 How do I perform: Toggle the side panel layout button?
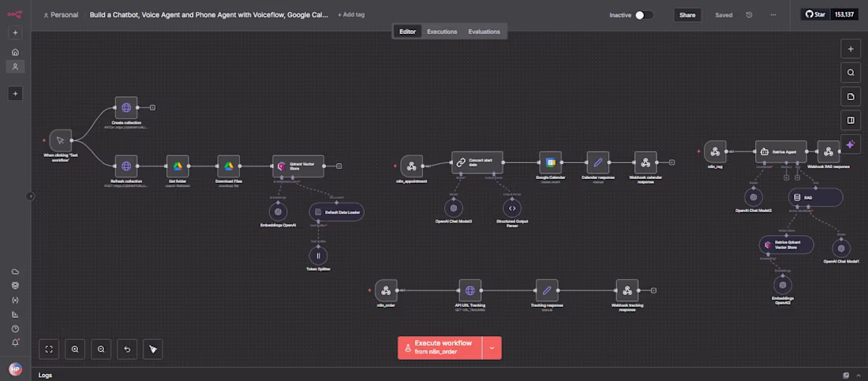click(x=851, y=120)
